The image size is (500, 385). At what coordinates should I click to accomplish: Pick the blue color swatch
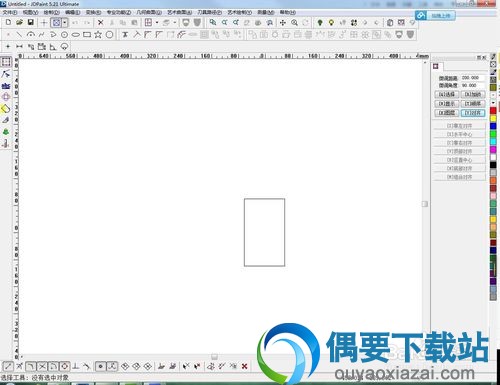493,126
